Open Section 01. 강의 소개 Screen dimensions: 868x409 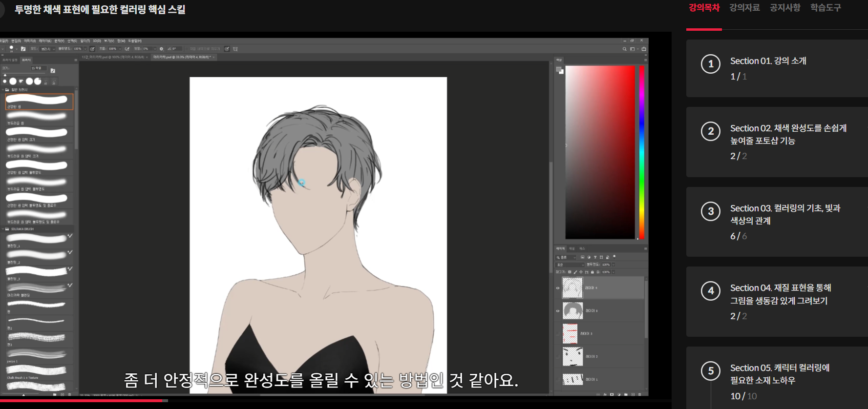point(777,68)
